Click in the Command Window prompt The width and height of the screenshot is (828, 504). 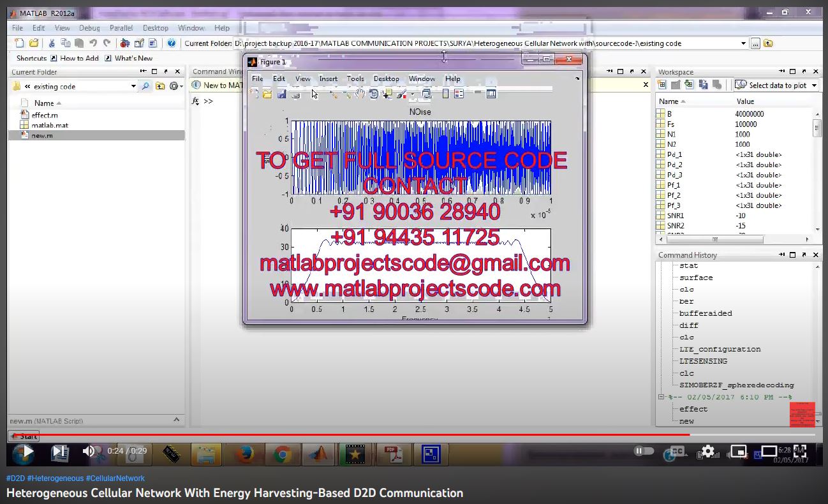pyautogui.click(x=208, y=101)
